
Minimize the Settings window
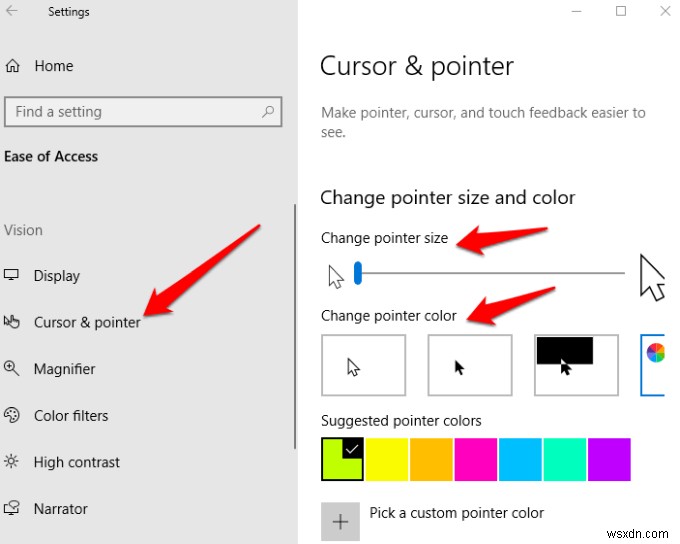576,11
